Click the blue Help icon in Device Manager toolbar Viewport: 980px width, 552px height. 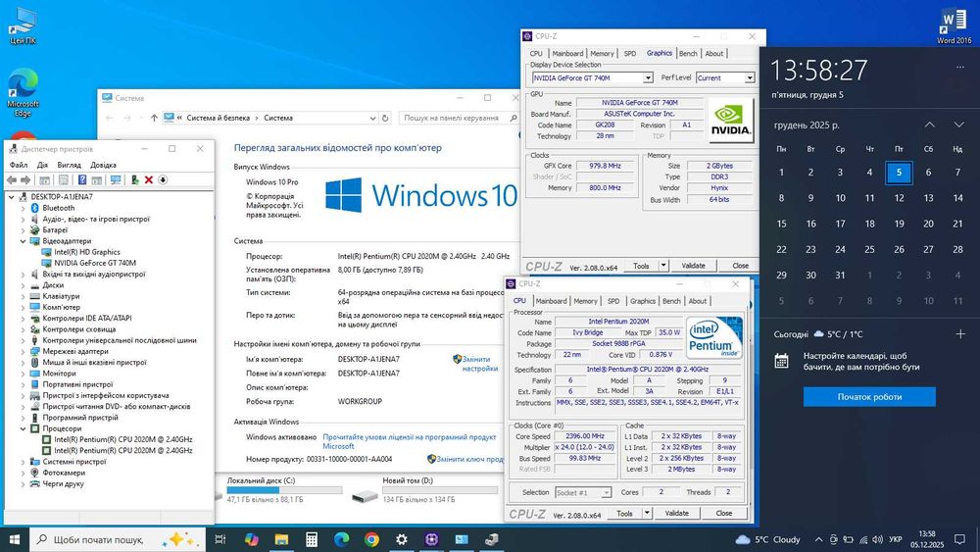(82, 180)
